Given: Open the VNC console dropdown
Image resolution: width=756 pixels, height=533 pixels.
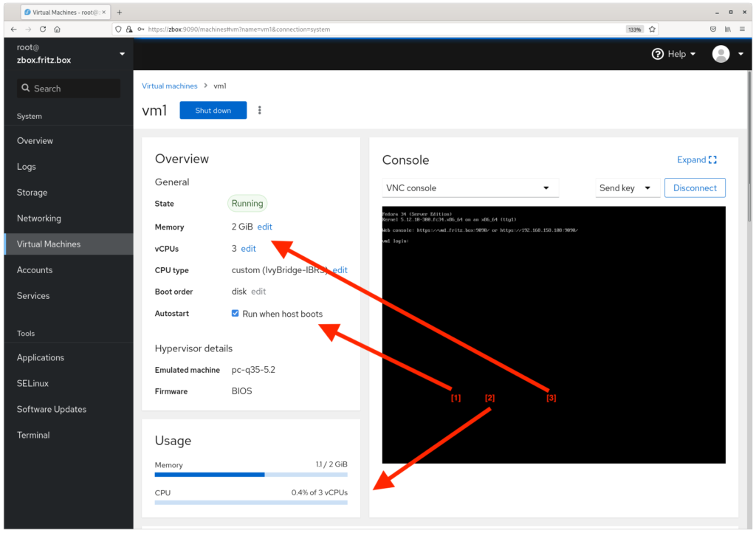Looking at the screenshot, I should tap(470, 188).
